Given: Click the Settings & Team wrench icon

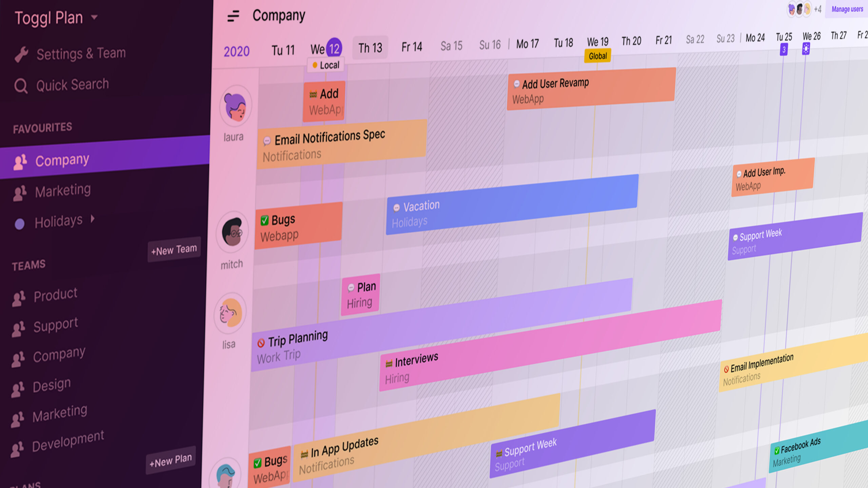Looking at the screenshot, I should 20,53.
